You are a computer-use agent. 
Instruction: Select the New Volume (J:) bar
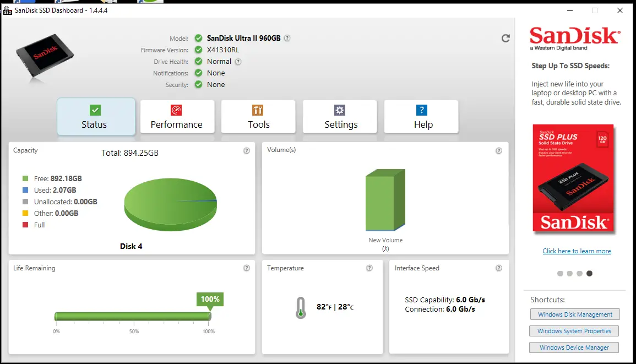pos(385,200)
